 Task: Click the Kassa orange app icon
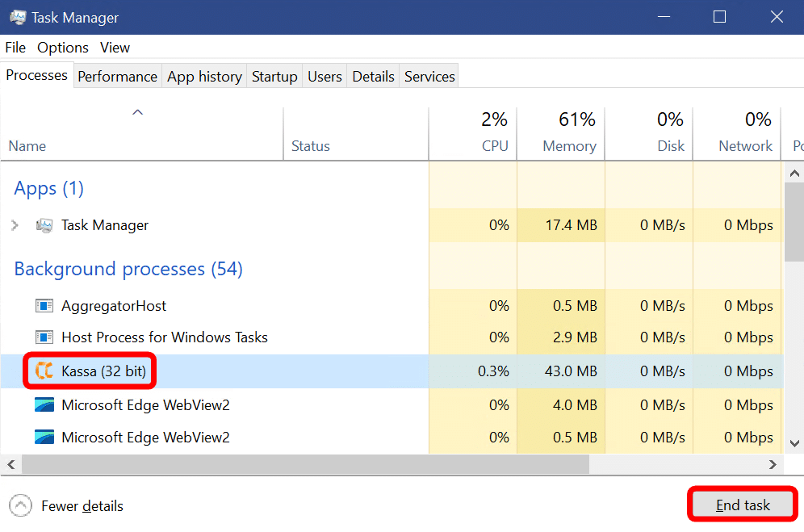tap(44, 371)
